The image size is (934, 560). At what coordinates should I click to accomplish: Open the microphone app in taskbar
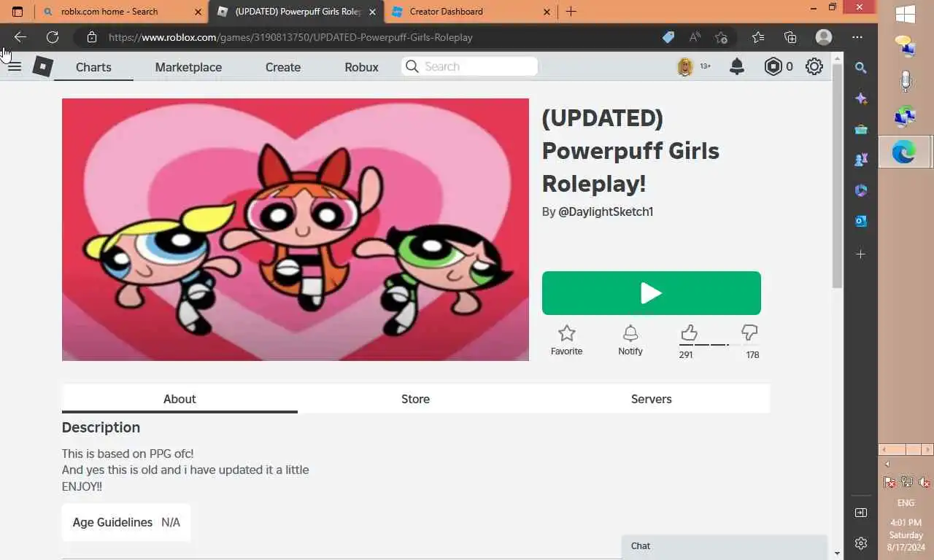pos(906,81)
